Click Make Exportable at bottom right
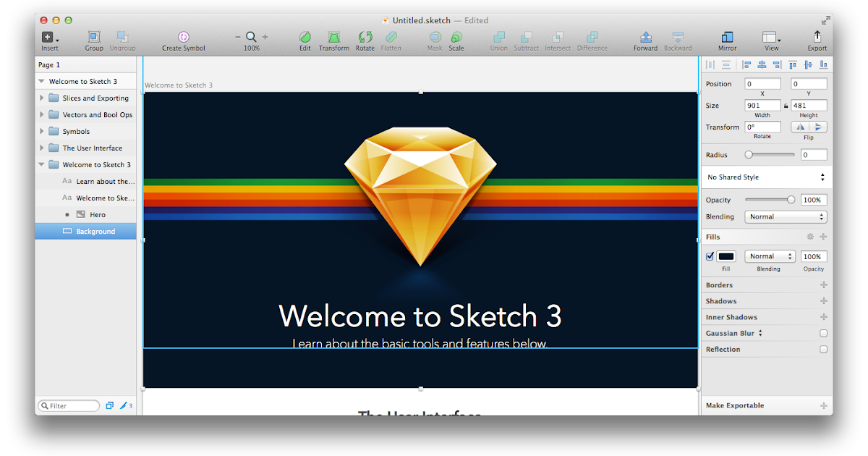Viewport: 868px width, 456px height. [735, 405]
